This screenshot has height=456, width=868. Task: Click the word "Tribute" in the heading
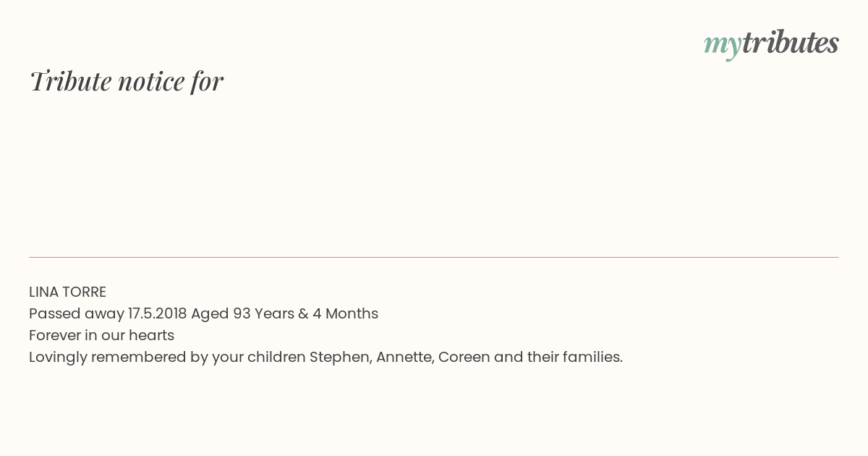click(70, 81)
